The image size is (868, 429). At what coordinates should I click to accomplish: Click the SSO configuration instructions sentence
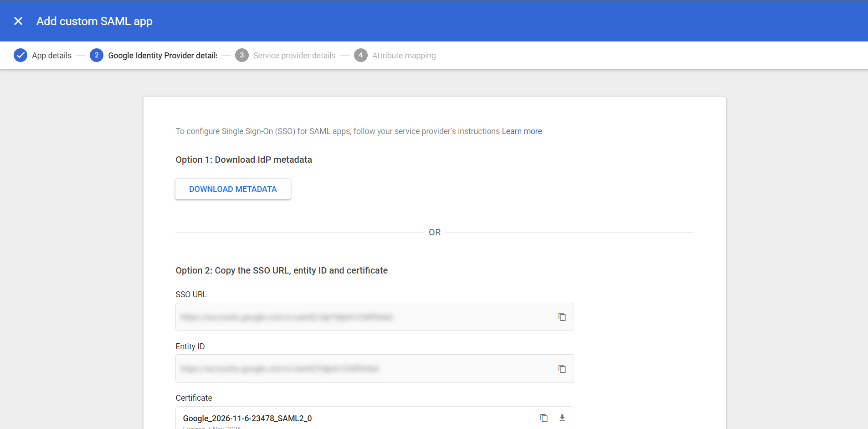coord(338,131)
